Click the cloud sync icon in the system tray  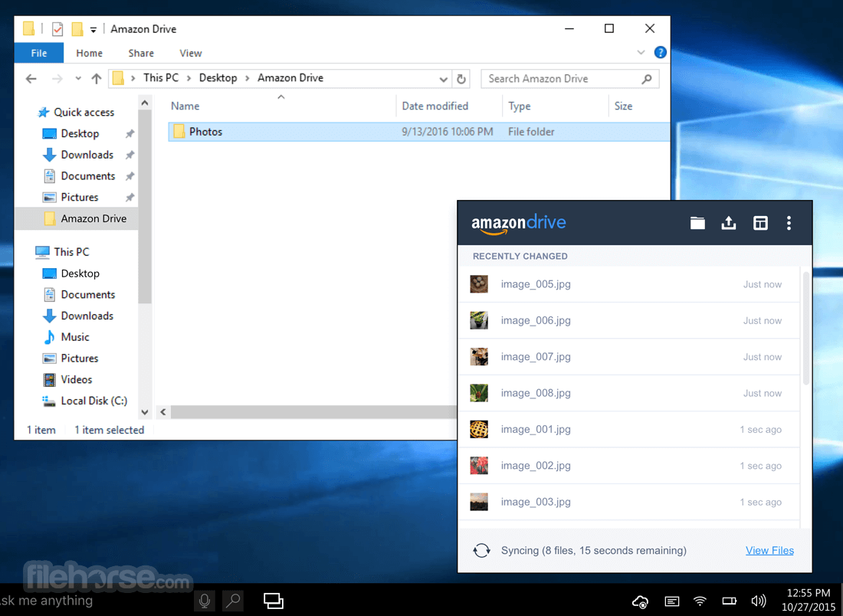point(640,601)
